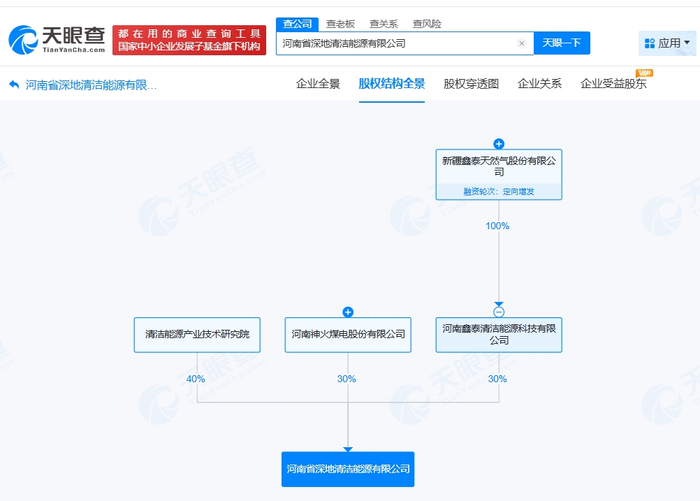This screenshot has height=501, width=700.
Task: Click the TianYanCha logo
Action: tap(57, 40)
